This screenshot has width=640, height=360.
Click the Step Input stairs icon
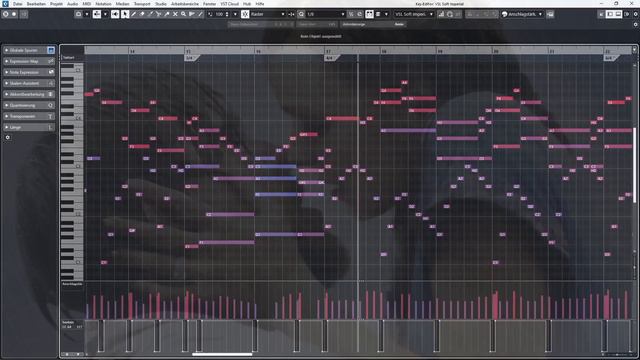(x=441, y=14)
